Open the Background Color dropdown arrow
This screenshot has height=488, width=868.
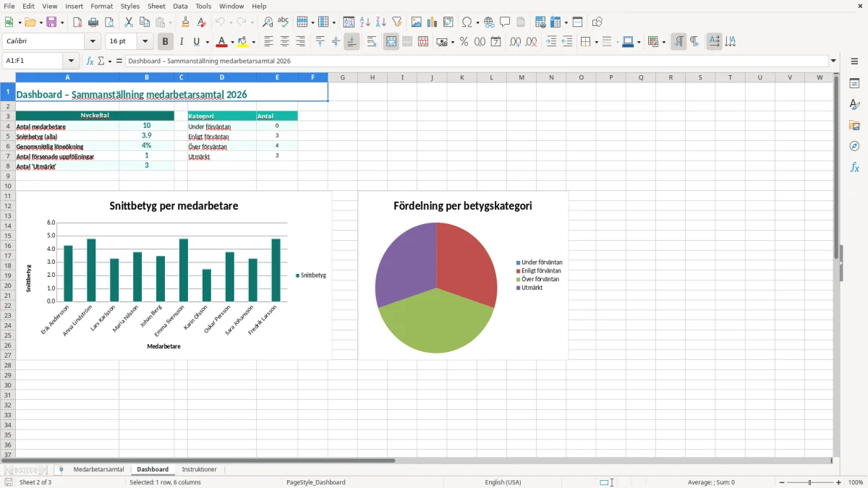click(x=254, y=42)
